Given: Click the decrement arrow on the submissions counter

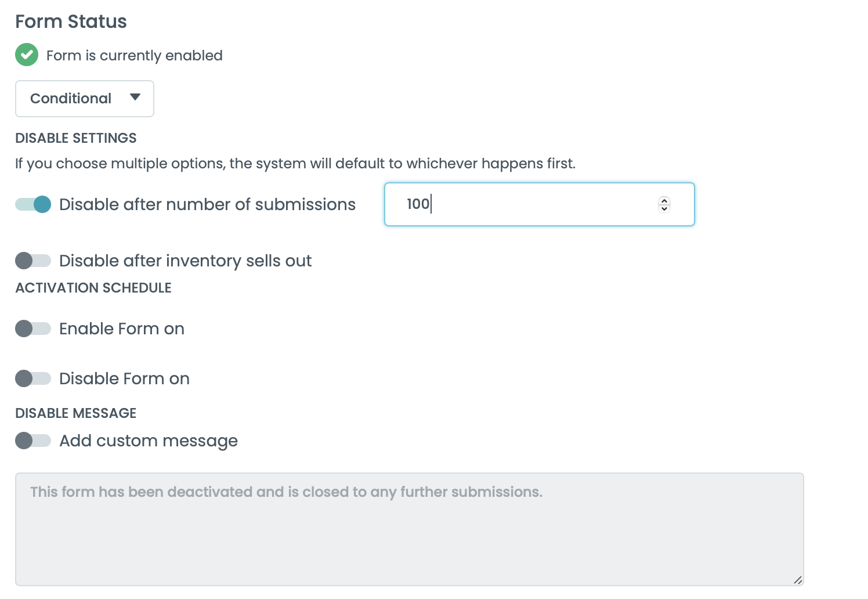Looking at the screenshot, I should tap(664, 209).
